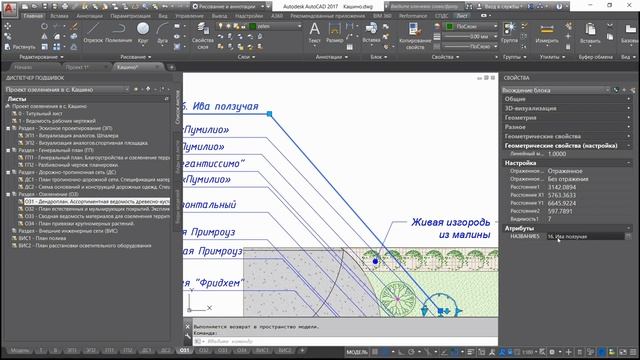Select sheet ВИС1 - План полива
The width and height of the screenshot is (640, 360).
click(x=42, y=238)
